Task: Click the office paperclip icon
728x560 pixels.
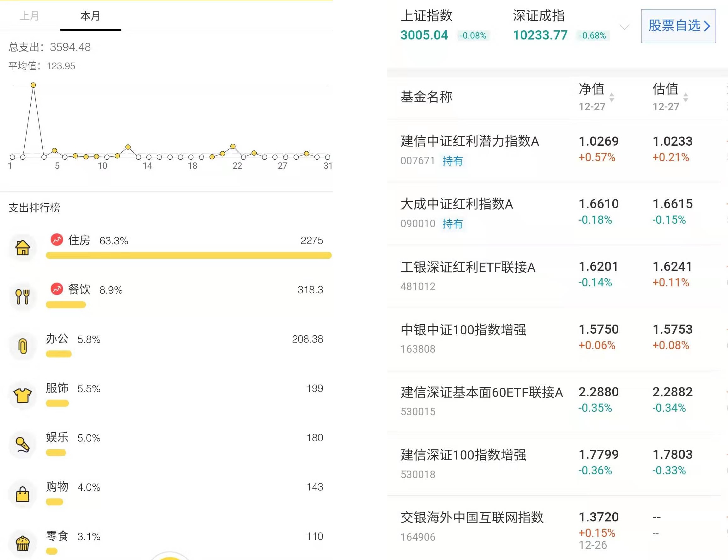Action: 23,346
